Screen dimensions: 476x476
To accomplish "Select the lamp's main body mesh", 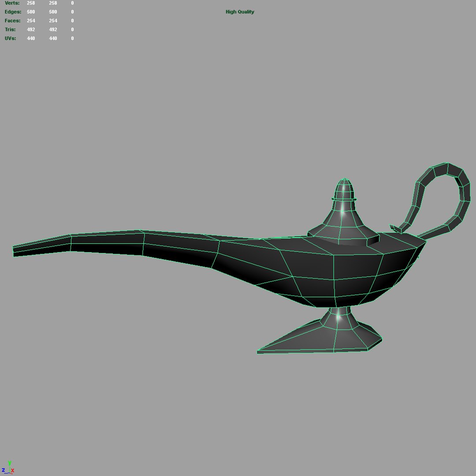I will click(334, 270).
